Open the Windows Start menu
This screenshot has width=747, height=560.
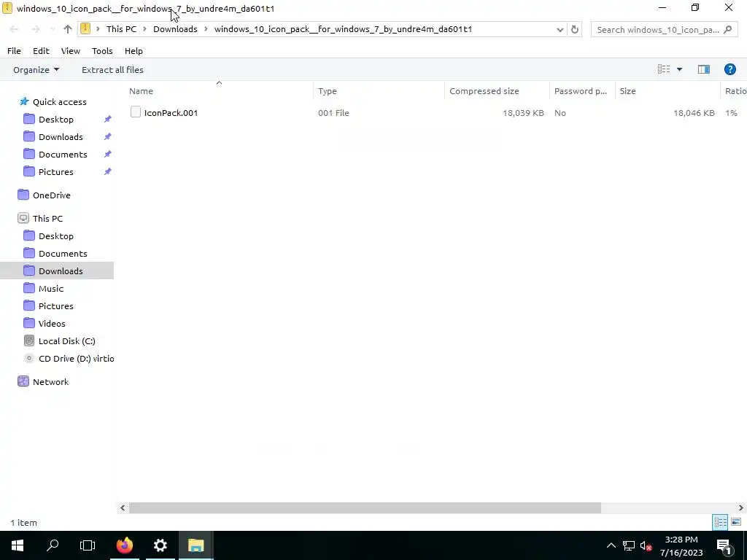(x=18, y=545)
